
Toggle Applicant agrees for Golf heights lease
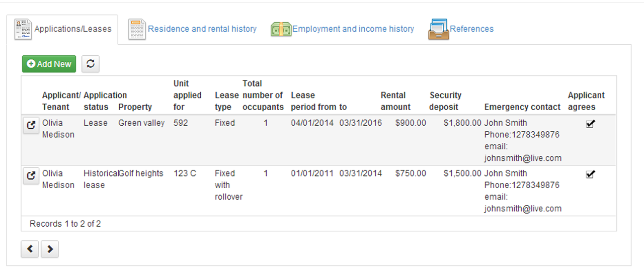591,174
